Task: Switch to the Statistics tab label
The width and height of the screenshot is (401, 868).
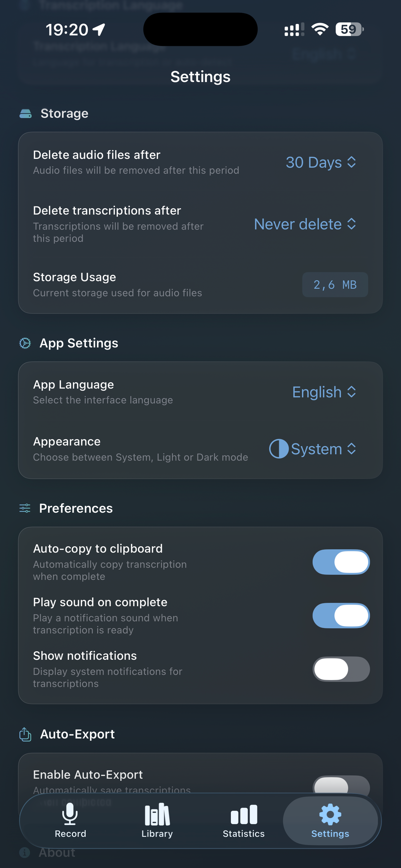Action: tap(244, 834)
